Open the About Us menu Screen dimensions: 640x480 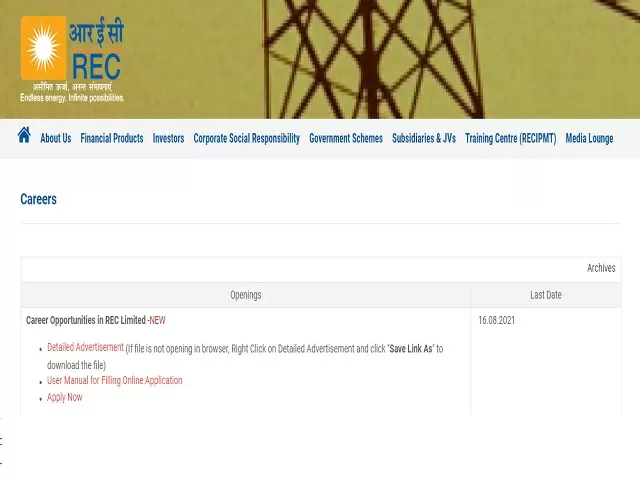coord(56,138)
